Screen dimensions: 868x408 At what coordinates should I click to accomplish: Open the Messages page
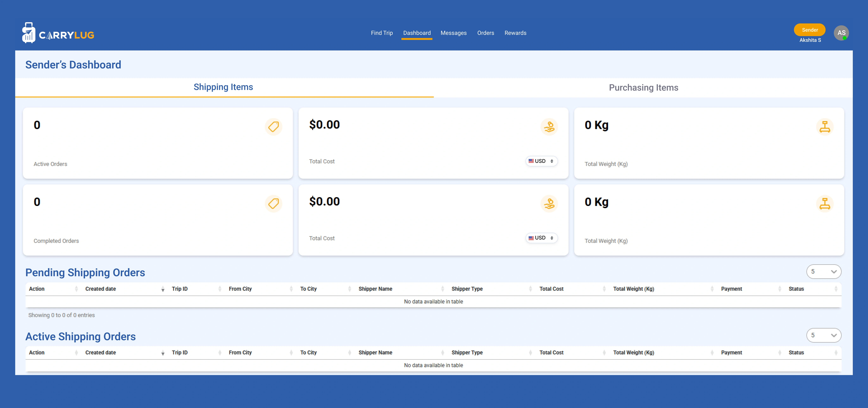point(453,33)
